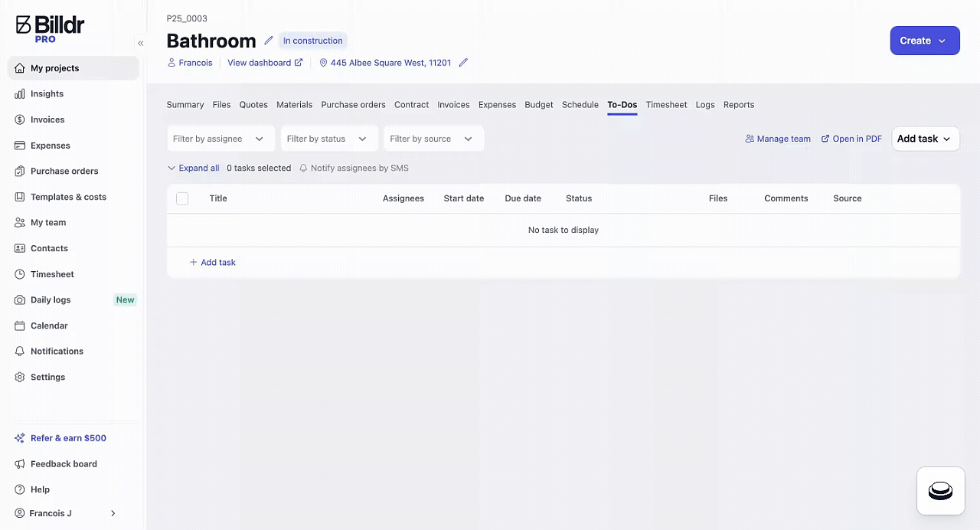Screen dimensions: 980x530
Task: Click the In construction status badge
Action: pyautogui.click(x=312, y=41)
